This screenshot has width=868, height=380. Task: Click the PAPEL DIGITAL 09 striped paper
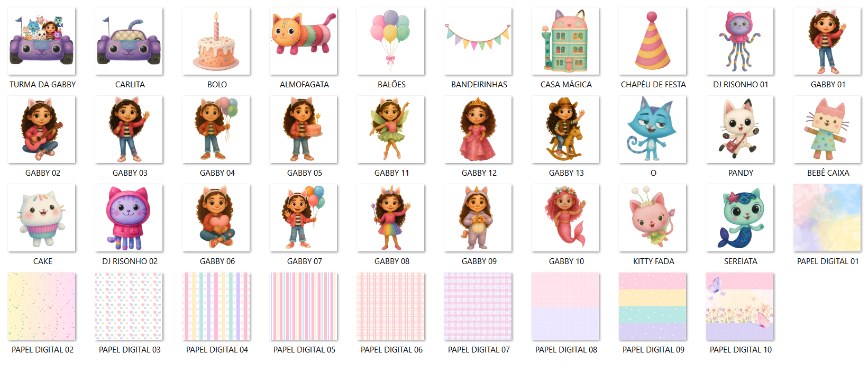[x=653, y=306]
